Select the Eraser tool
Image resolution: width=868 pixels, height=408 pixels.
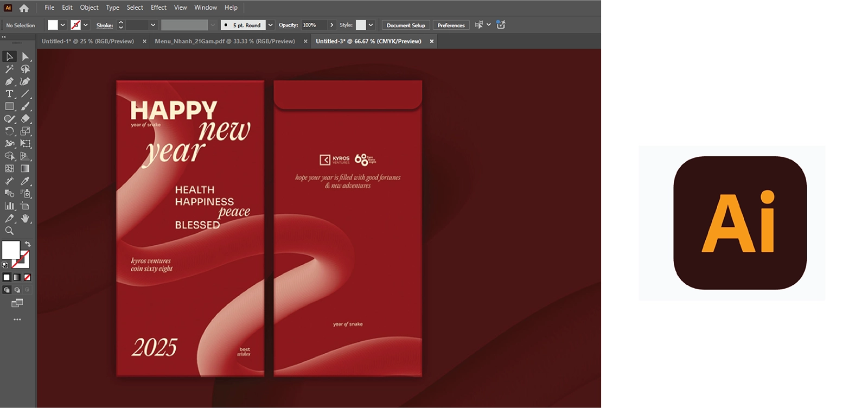pyautogui.click(x=25, y=119)
